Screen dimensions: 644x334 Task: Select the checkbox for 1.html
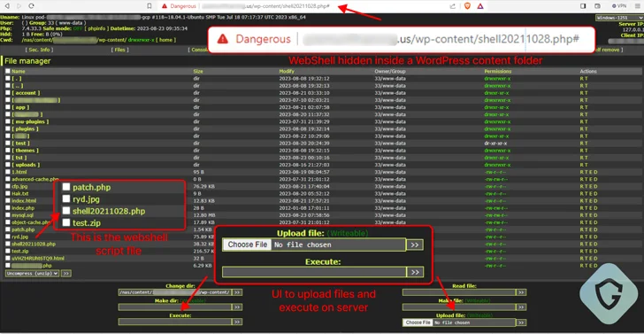click(x=8, y=172)
